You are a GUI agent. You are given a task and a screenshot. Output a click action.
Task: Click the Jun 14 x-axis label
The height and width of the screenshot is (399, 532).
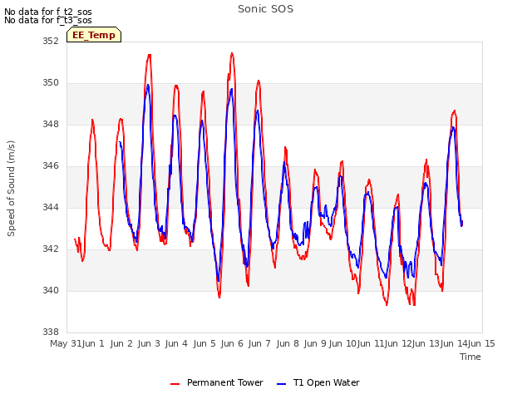(x=454, y=343)
